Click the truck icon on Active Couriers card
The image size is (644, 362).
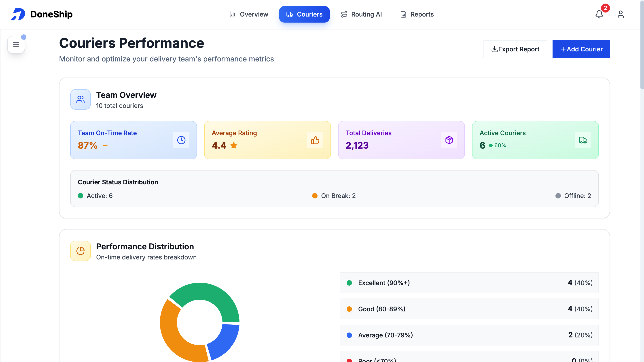[583, 140]
